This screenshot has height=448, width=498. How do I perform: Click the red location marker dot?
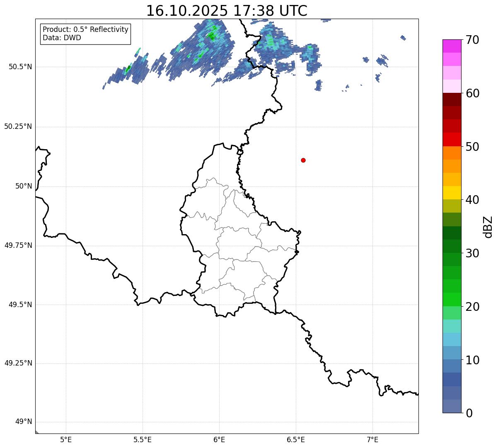click(x=303, y=160)
